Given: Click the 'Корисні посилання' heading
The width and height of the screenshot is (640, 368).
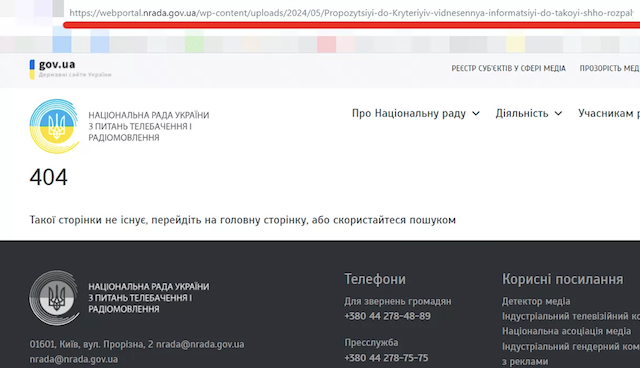Looking at the screenshot, I should pyautogui.click(x=562, y=279).
